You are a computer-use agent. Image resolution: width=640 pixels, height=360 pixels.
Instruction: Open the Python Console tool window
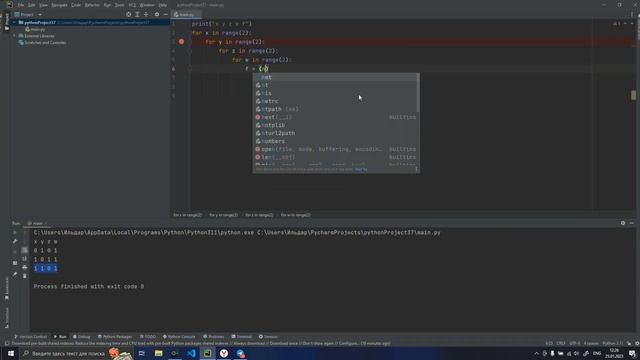(179, 337)
